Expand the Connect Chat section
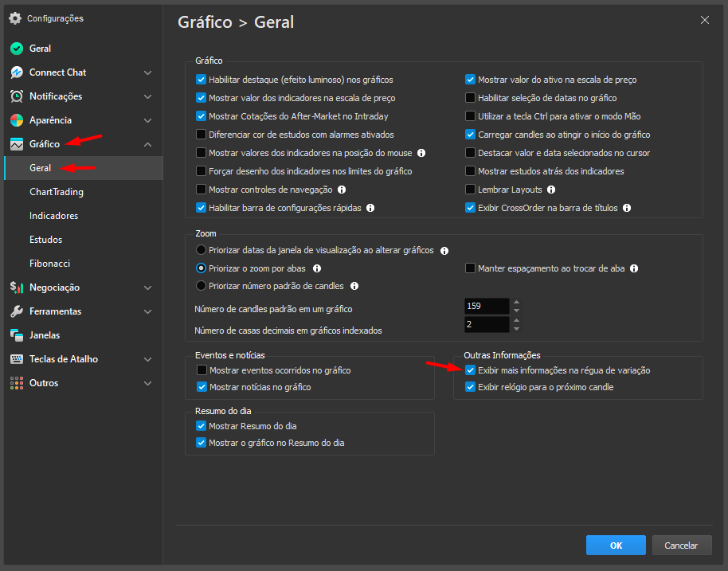 click(x=146, y=72)
